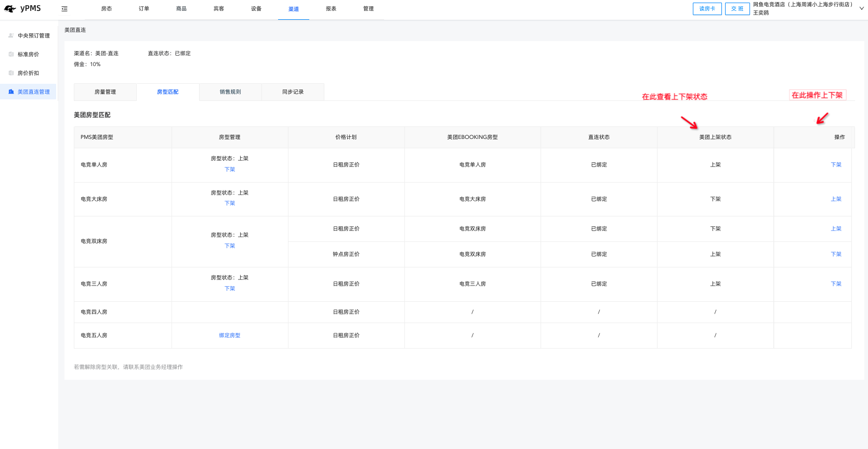Image resolution: width=868 pixels, height=449 pixels.
Task: Switch to the 销售规则 tab
Action: (x=230, y=92)
